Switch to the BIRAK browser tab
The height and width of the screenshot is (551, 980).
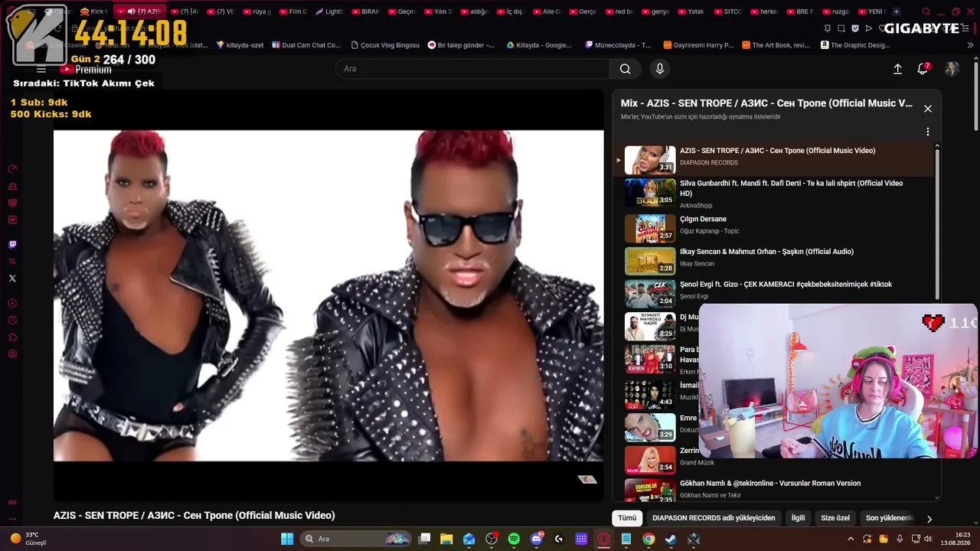click(365, 11)
